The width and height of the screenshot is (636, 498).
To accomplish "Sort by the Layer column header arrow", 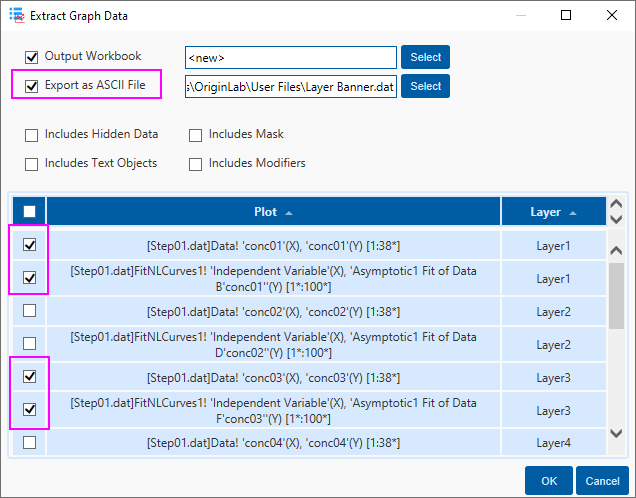I will click(573, 213).
